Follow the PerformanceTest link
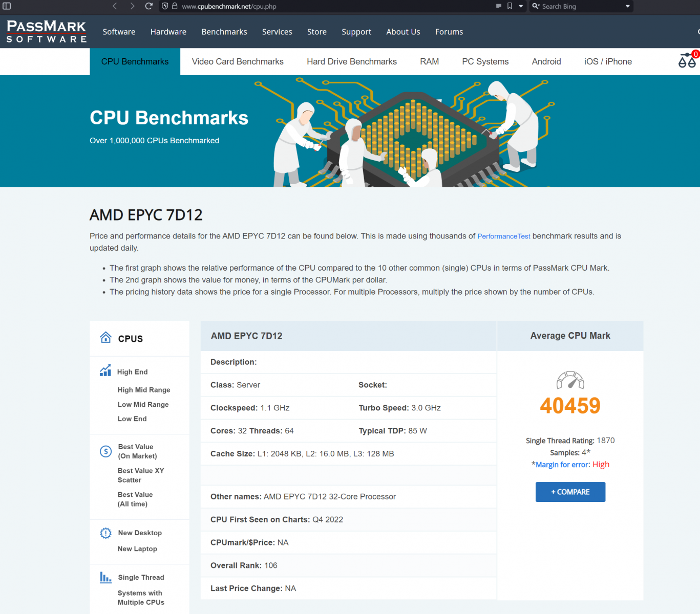The height and width of the screenshot is (614, 700). pos(504,236)
